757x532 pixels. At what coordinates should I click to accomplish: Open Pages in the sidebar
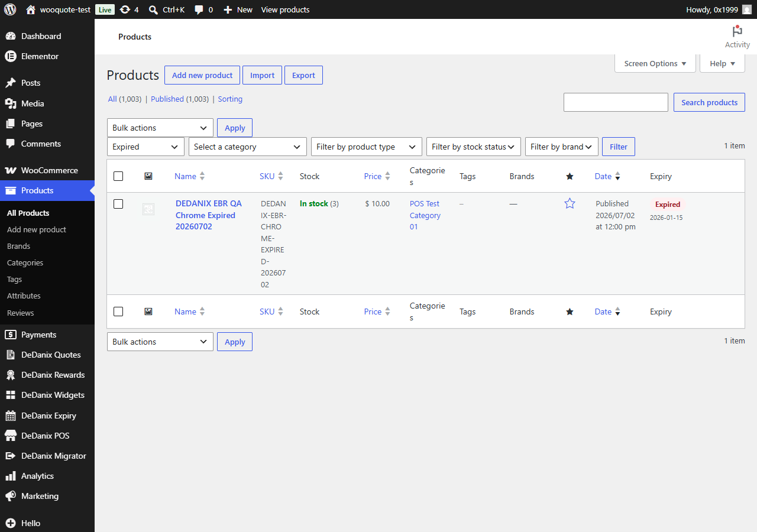[47, 124]
